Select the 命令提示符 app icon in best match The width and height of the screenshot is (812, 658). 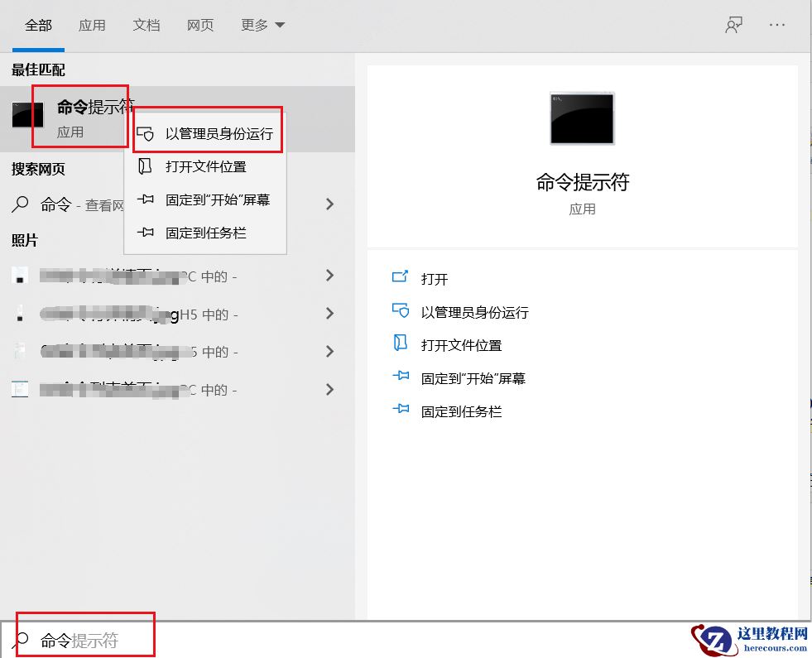click(27, 115)
